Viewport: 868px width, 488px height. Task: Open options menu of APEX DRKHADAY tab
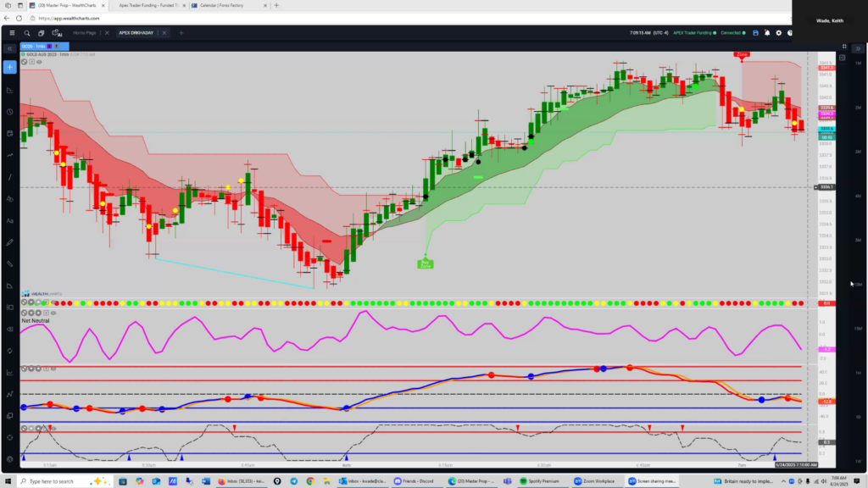tap(159, 33)
